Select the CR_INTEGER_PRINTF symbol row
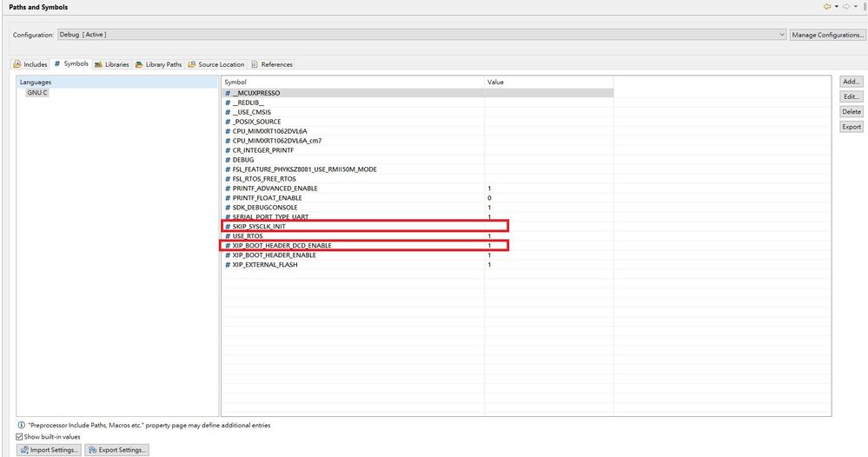Image resolution: width=868 pixels, height=457 pixels. tap(417, 150)
